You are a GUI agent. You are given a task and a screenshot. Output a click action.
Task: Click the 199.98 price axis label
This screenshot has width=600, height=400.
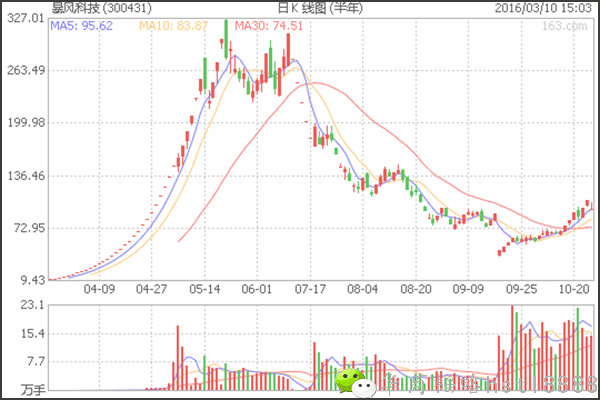click(26, 123)
